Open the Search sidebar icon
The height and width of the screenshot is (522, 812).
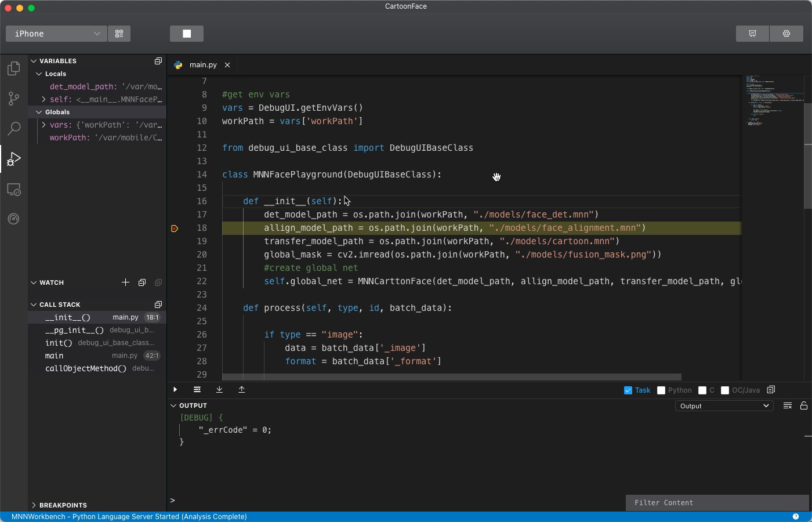(x=13, y=129)
